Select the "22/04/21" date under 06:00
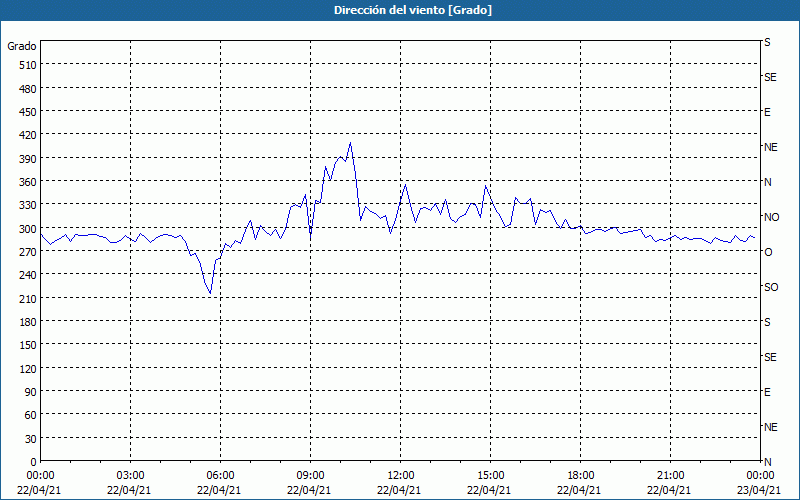This screenshot has height=500, width=800. [219, 490]
